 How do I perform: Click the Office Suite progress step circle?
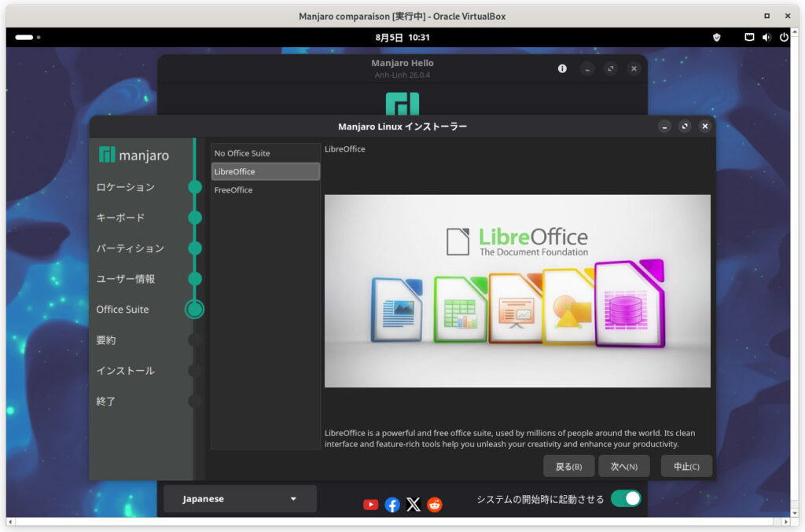coord(195,309)
